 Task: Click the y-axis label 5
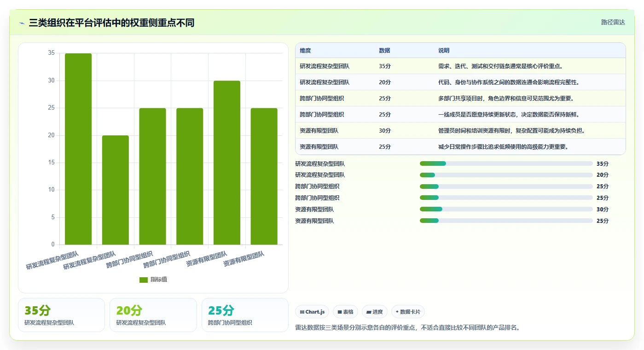(53, 217)
